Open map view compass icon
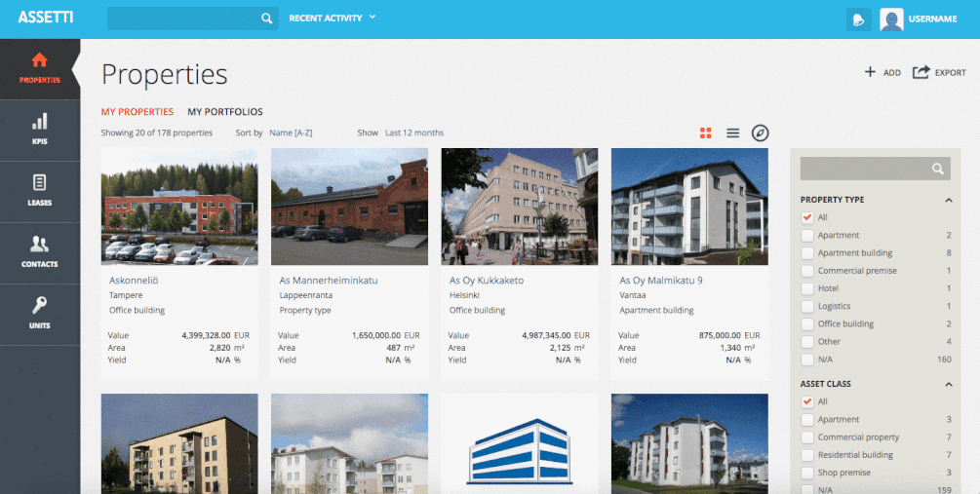980x494 pixels. (x=761, y=133)
